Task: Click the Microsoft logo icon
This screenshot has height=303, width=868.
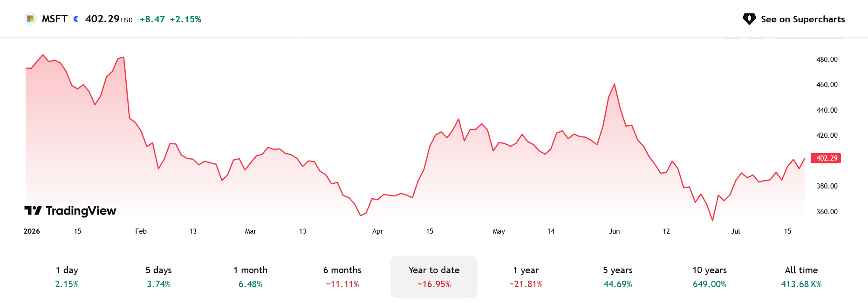Action: pyautogui.click(x=30, y=19)
